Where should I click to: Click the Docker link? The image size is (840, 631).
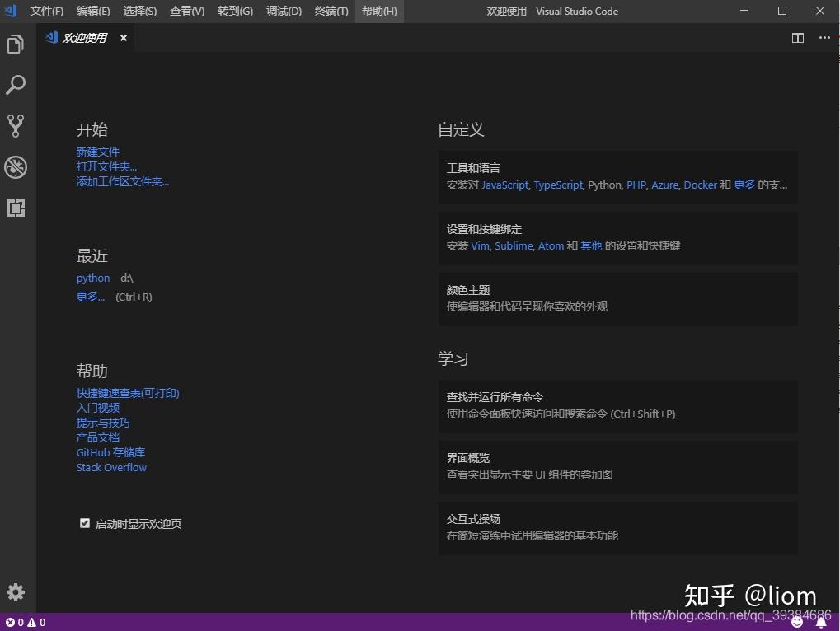click(x=700, y=185)
